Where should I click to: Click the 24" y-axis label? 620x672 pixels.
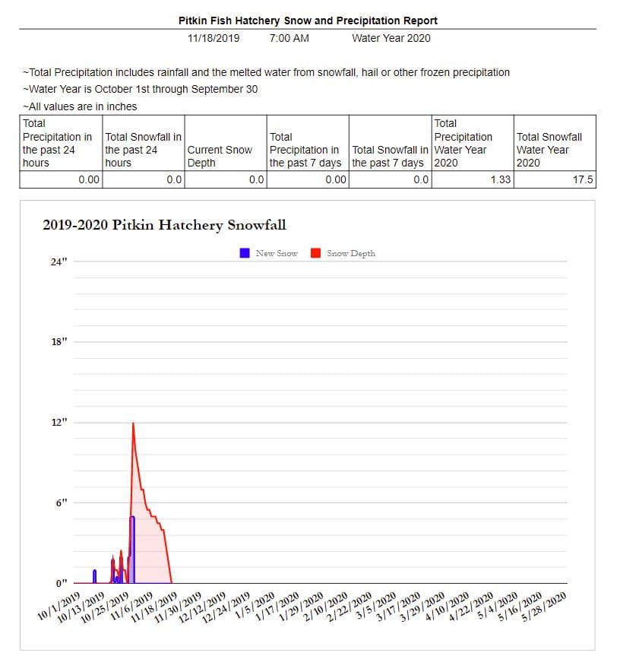59,262
